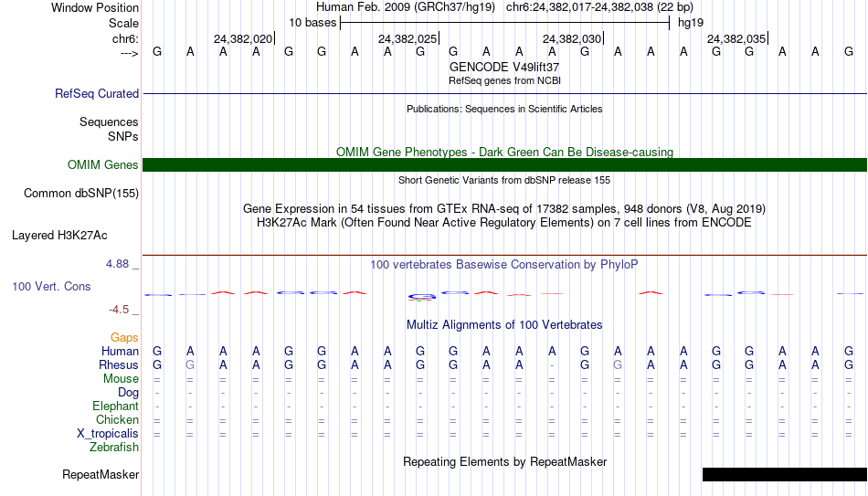868x496 pixels.
Task: Click Repeating Elements by RepeatMasker title
Action: pyautogui.click(x=504, y=461)
